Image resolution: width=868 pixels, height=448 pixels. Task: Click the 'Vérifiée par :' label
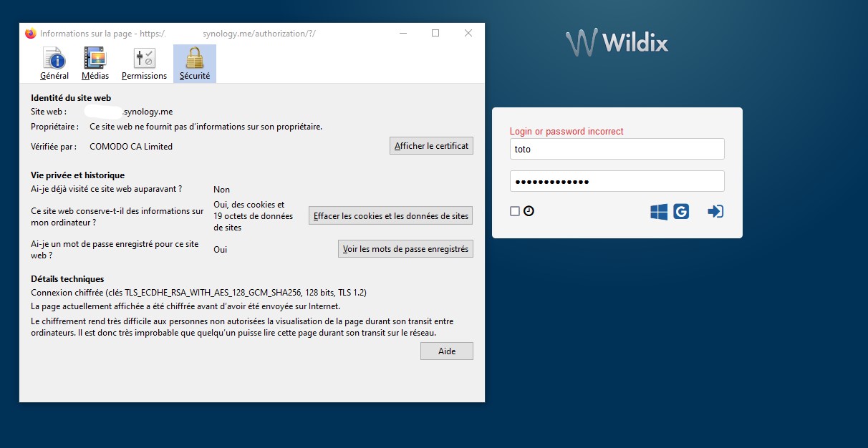(54, 147)
